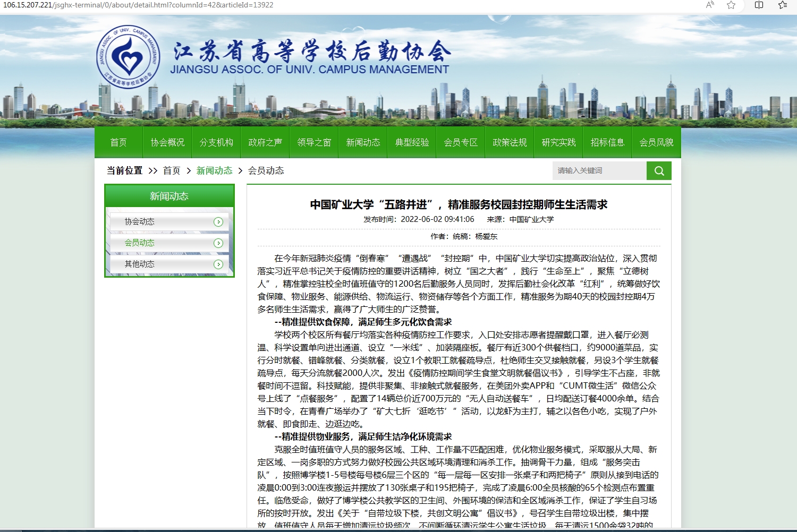Toggle the browser split screen icon
This screenshot has width=797, height=532.
pos(759,5)
